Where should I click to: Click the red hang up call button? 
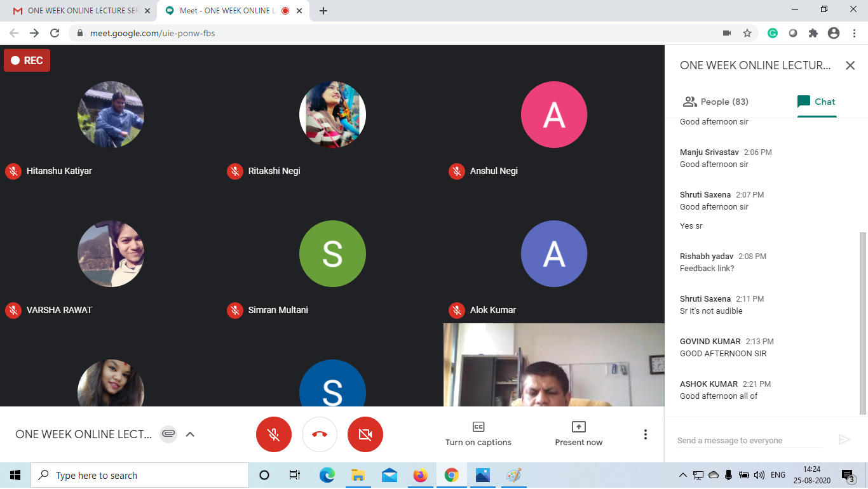[x=319, y=434]
